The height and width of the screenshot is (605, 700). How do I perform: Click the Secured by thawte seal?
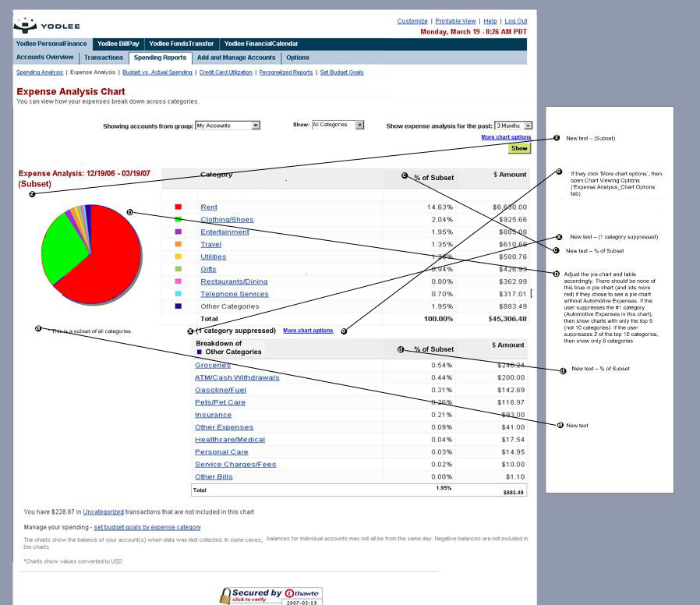[x=270, y=596]
